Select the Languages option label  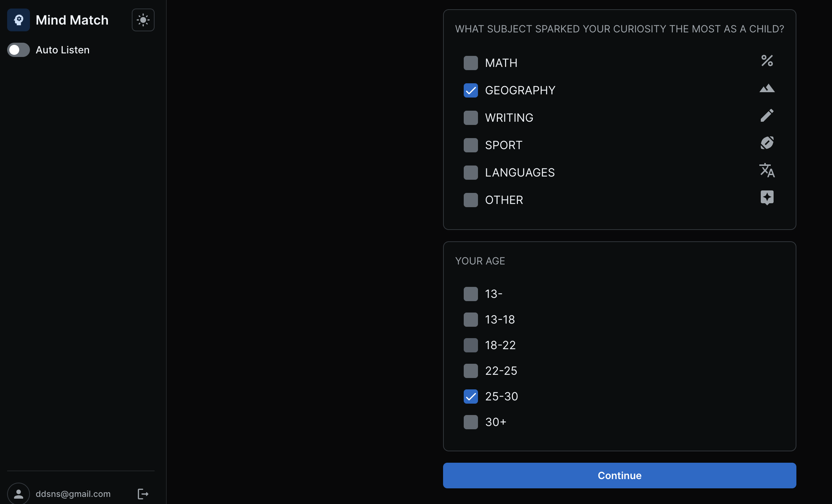(x=520, y=173)
